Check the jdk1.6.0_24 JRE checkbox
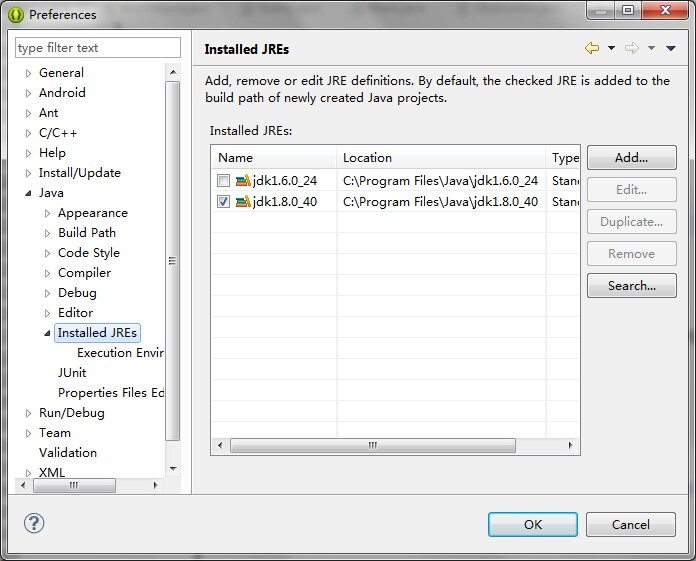The image size is (696, 561). [x=223, y=180]
